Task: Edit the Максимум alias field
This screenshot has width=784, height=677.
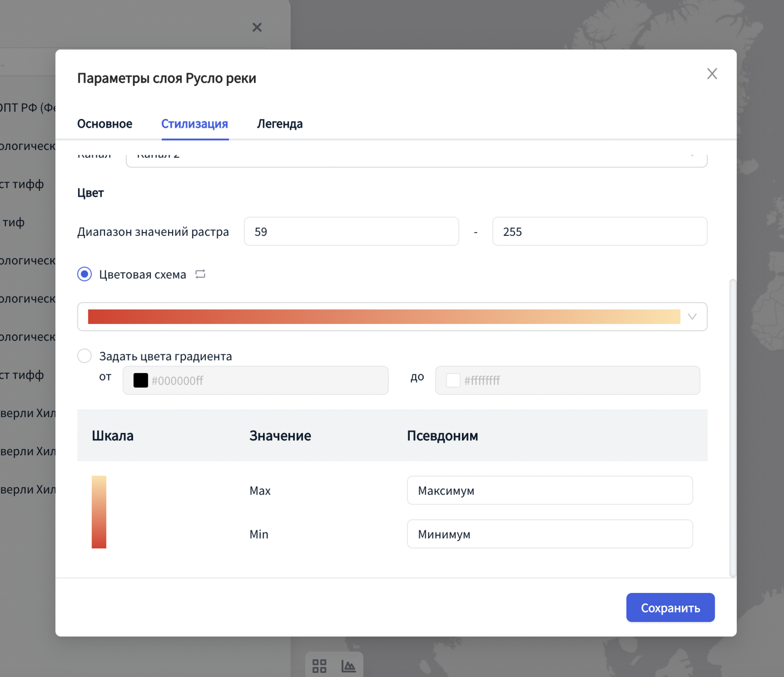Action: point(549,491)
